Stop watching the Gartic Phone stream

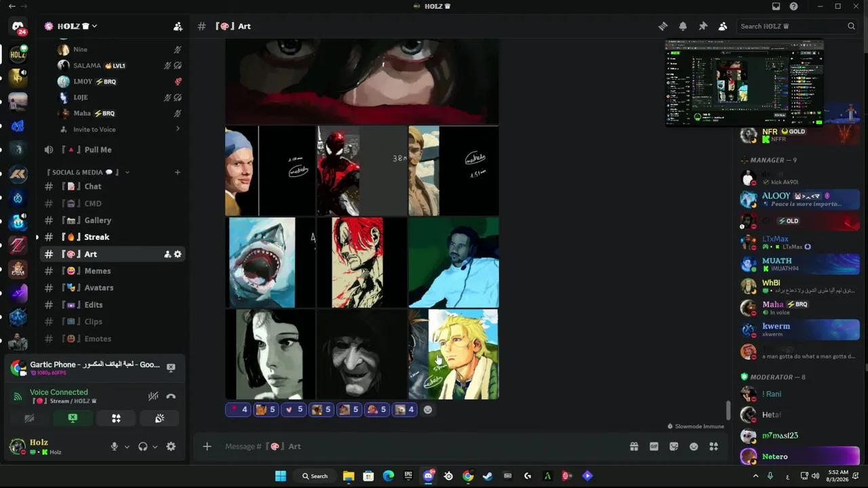pyautogui.click(x=171, y=367)
